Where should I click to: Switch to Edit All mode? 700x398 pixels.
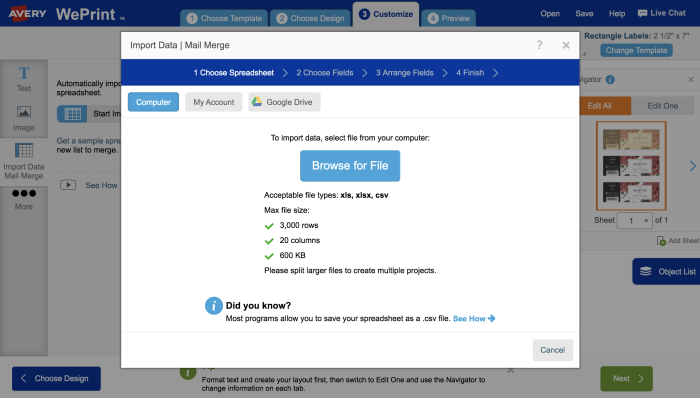point(605,106)
